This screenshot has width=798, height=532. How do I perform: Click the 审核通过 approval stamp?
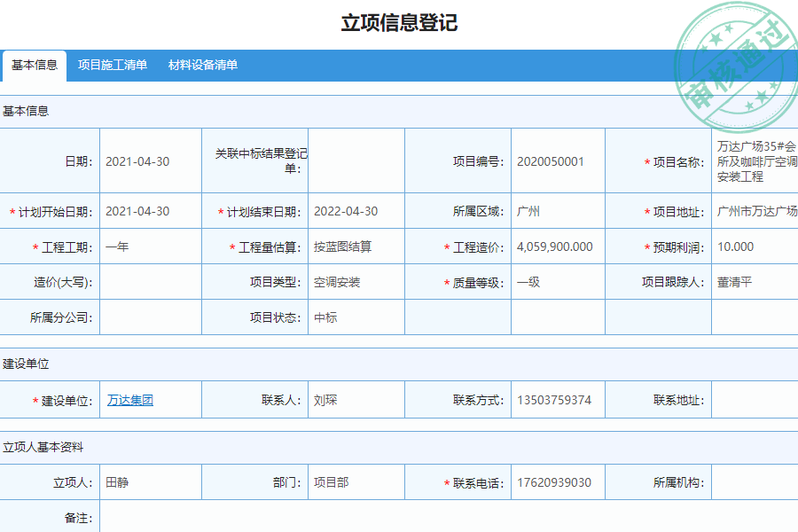tap(734, 53)
